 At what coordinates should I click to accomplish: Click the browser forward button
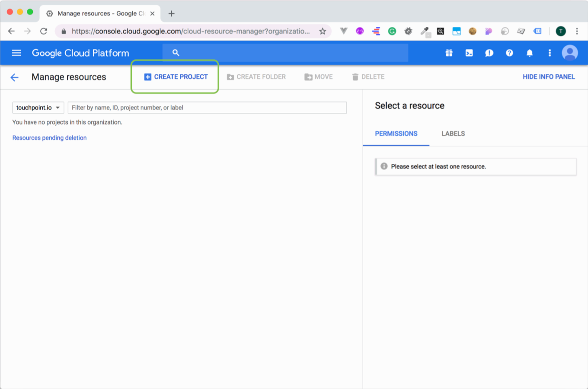point(27,31)
